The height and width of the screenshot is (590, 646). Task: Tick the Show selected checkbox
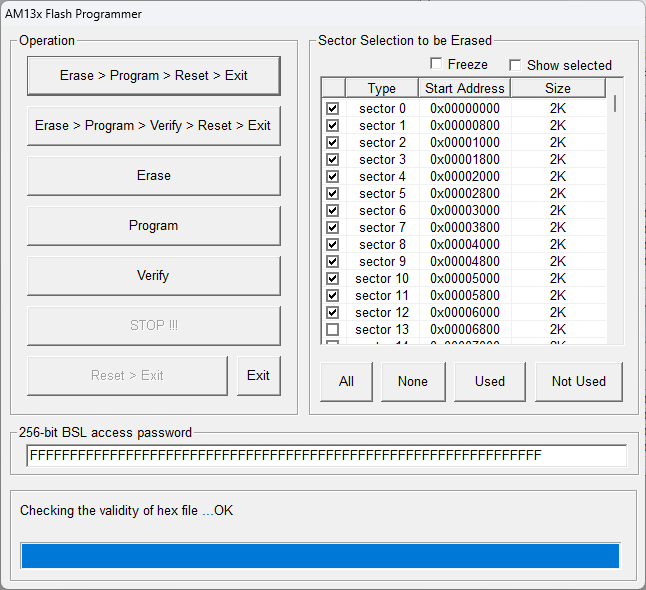515,65
